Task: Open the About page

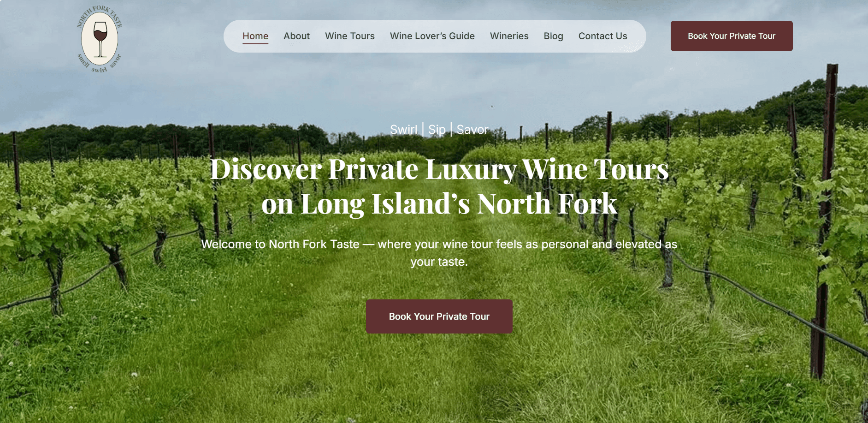Action: tap(296, 36)
